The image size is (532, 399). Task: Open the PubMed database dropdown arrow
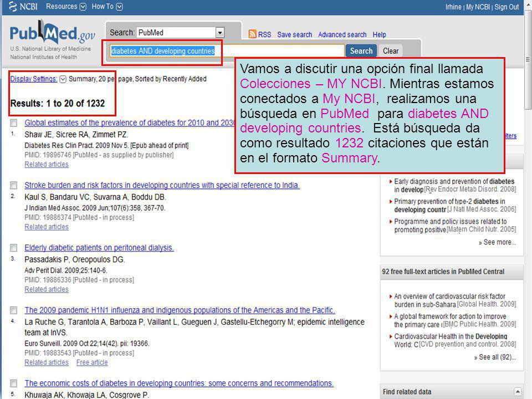click(220, 33)
